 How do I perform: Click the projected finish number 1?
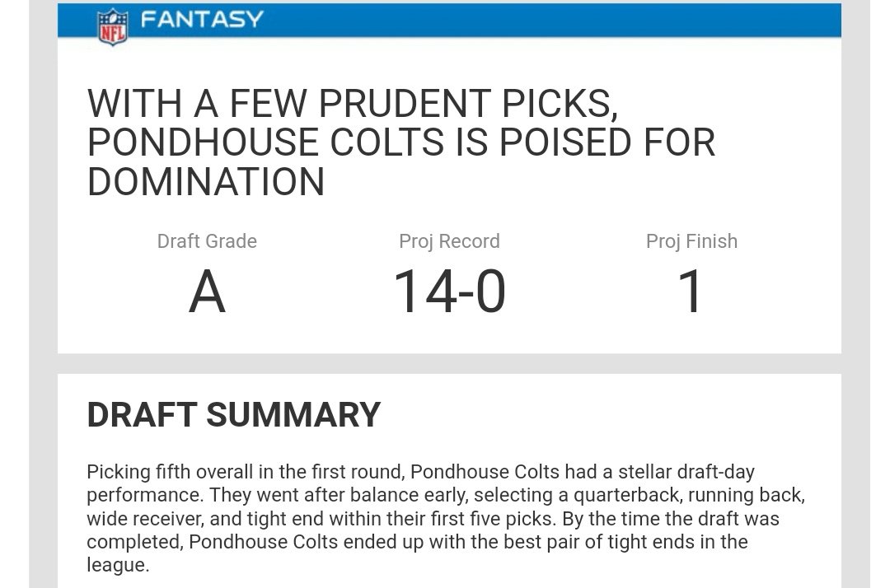coord(691,292)
